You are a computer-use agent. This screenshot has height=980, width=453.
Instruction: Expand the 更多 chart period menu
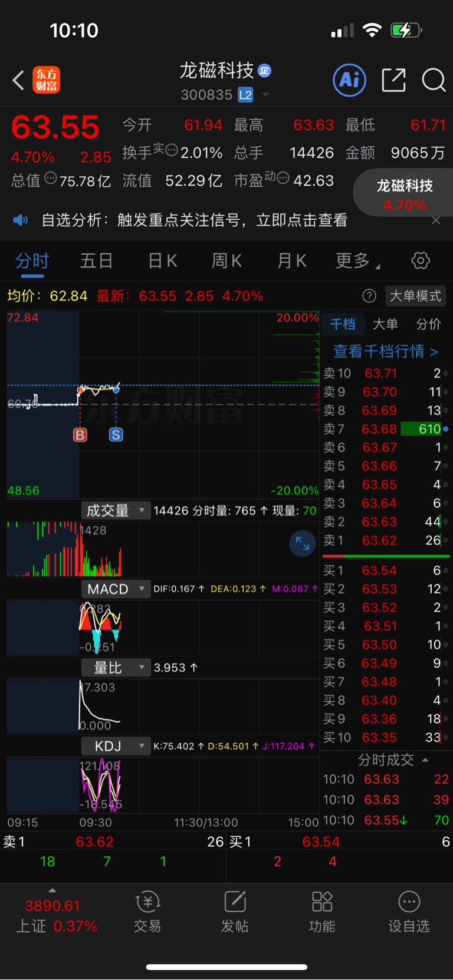(x=357, y=260)
